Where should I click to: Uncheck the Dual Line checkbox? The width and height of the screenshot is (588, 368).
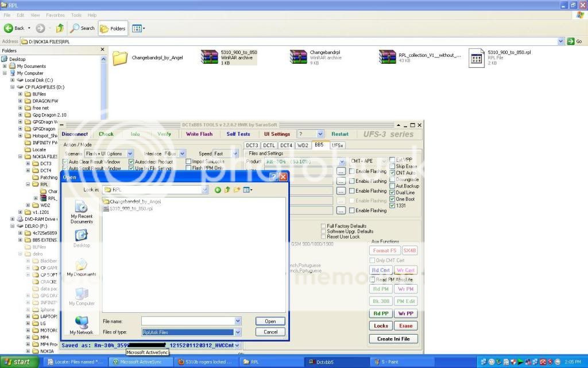pos(392,193)
